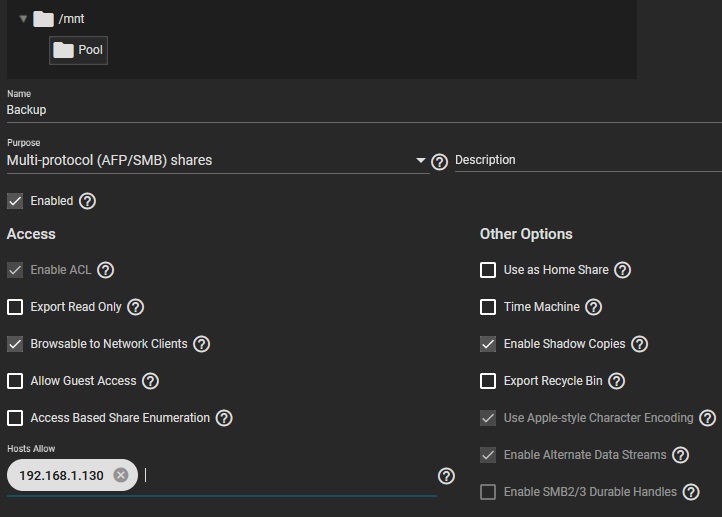The width and height of the screenshot is (722, 517).
Task: Click the Name input field
Action: (300, 110)
